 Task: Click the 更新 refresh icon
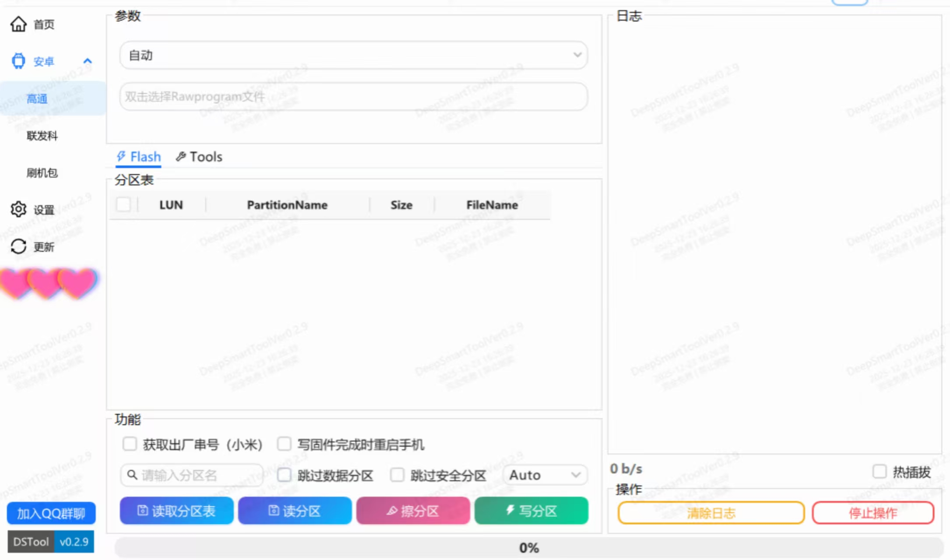18,247
